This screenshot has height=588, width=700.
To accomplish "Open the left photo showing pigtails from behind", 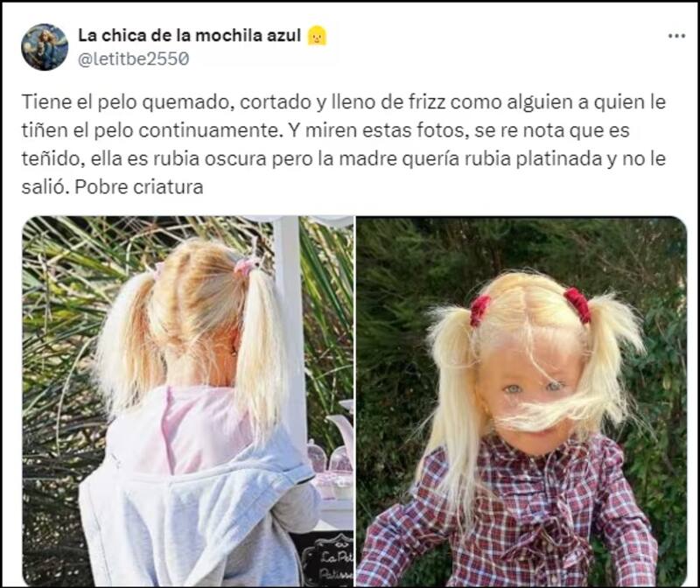I will [x=188, y=401].
